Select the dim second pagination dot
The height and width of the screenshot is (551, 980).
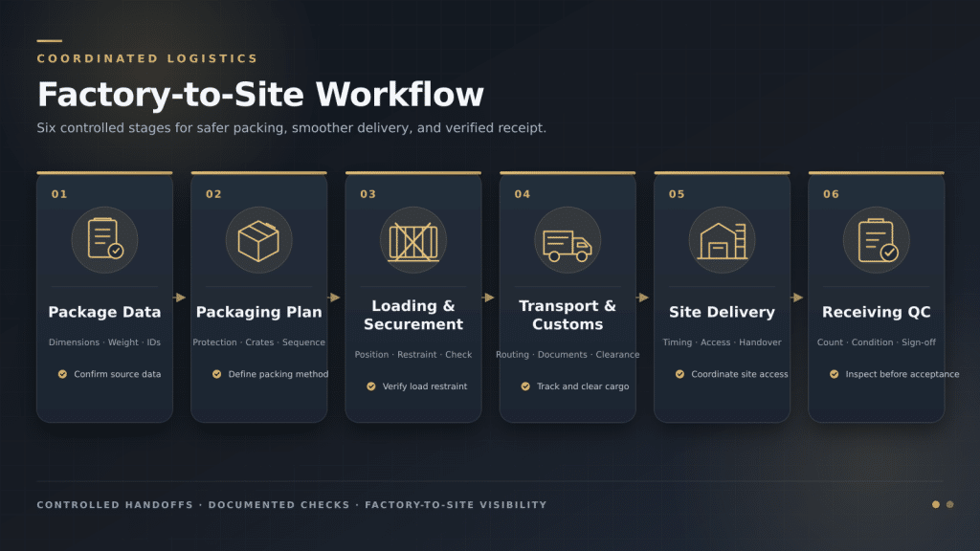point(950,504)
